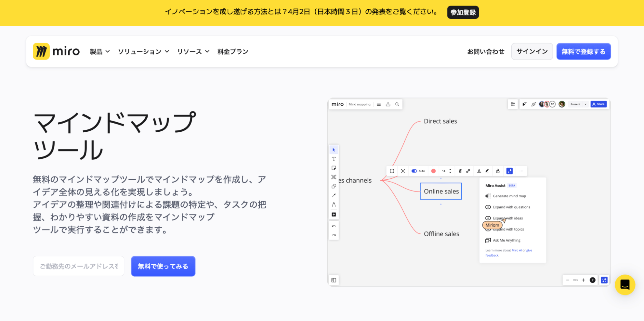Click the サインイン button
The width and height of the screenshot is (644, 321).
(x=532, y=52)
